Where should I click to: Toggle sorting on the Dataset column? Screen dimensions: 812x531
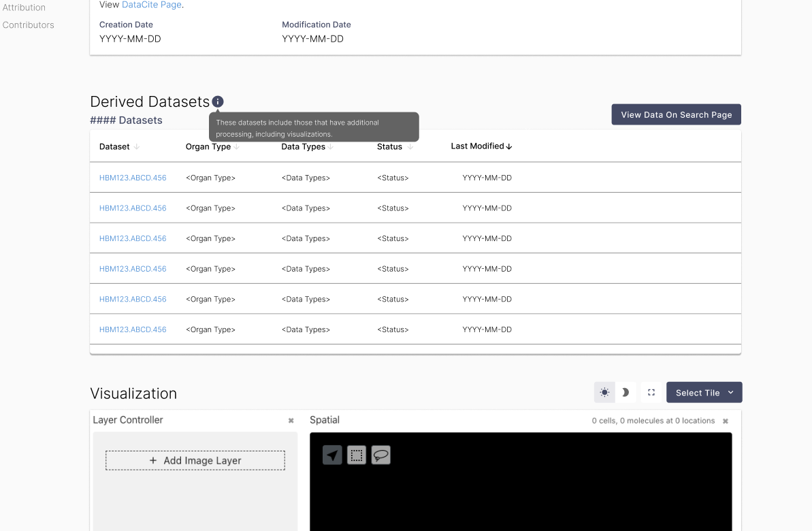coord(137,146)
